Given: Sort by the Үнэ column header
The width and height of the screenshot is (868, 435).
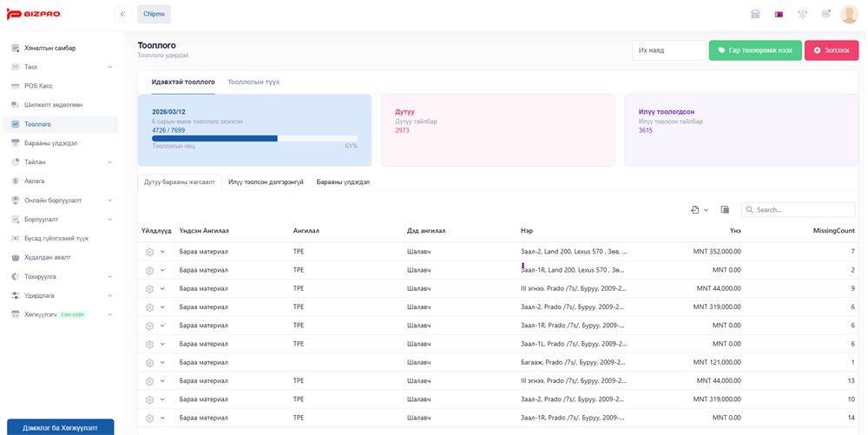Looking at the screenshot, I should 735,231.
